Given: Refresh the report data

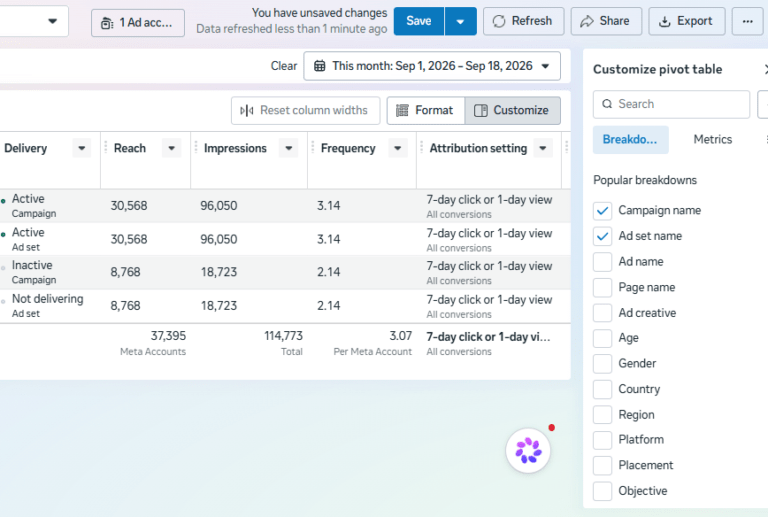Looking at the screenshot, I should (x=524, y=21).
